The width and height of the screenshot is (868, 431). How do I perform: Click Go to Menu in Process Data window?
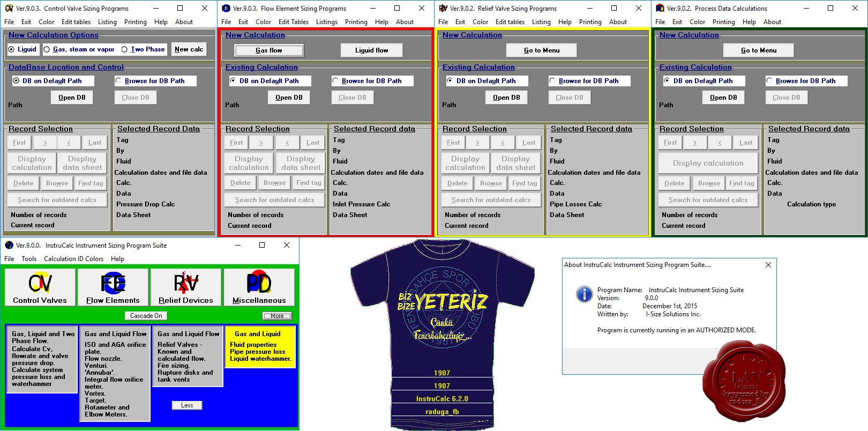759,50
